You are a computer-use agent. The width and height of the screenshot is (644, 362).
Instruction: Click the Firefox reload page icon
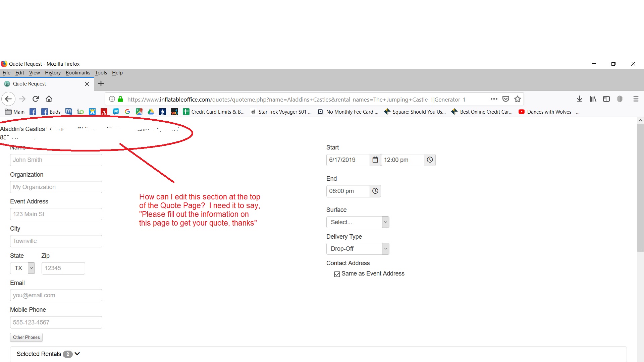pyautogui.click(x=36, y=99)
